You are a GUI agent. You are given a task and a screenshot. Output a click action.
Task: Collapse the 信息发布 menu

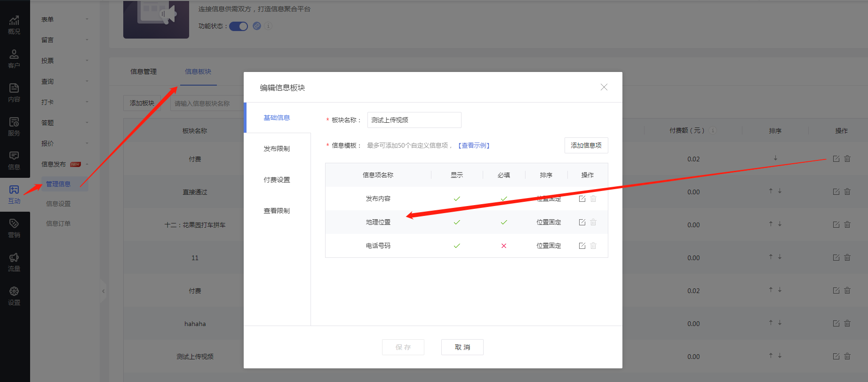65,164
